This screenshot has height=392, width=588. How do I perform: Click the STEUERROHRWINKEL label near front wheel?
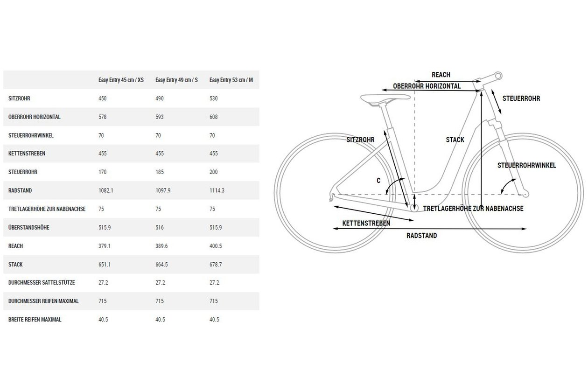coord(526,165)
